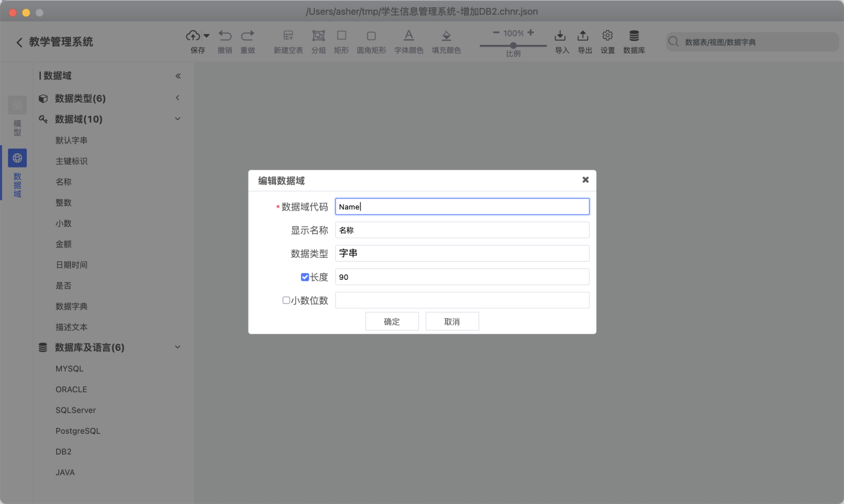The image size is (844, 504).
Task: Click the Undo (撤销) icon
Action: [225, 36]
